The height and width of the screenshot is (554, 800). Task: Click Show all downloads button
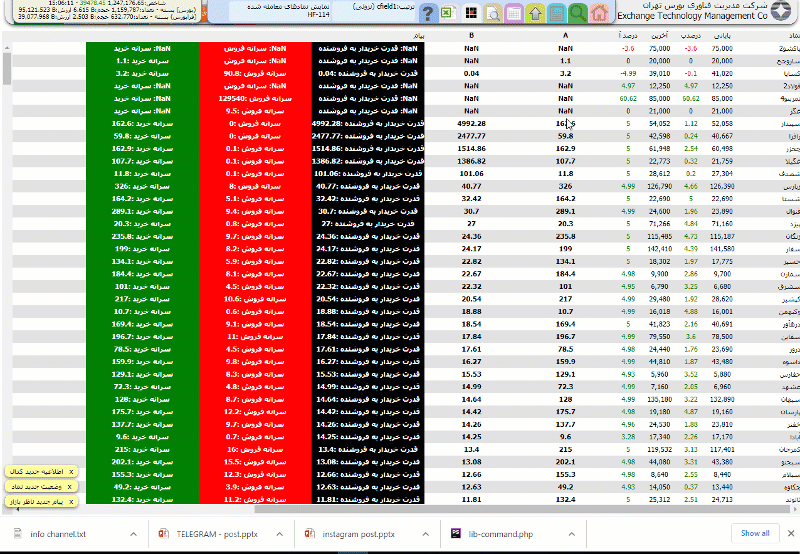tap(755, 533)
